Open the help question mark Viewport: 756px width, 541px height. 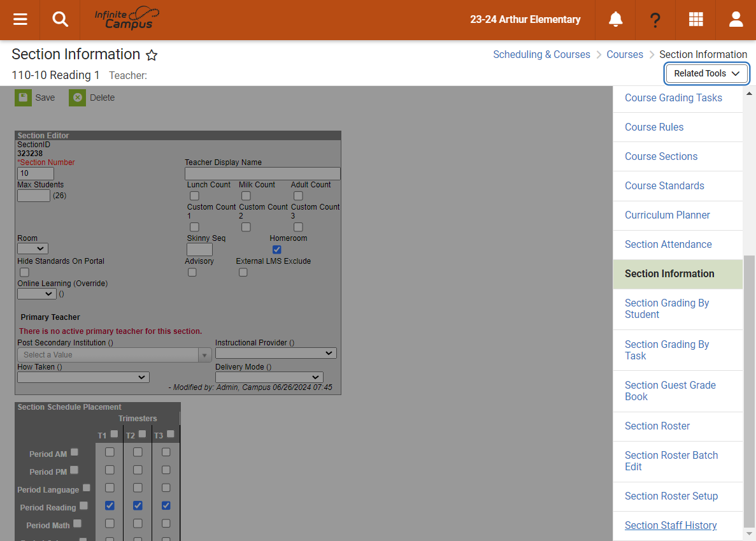[655, 20]
